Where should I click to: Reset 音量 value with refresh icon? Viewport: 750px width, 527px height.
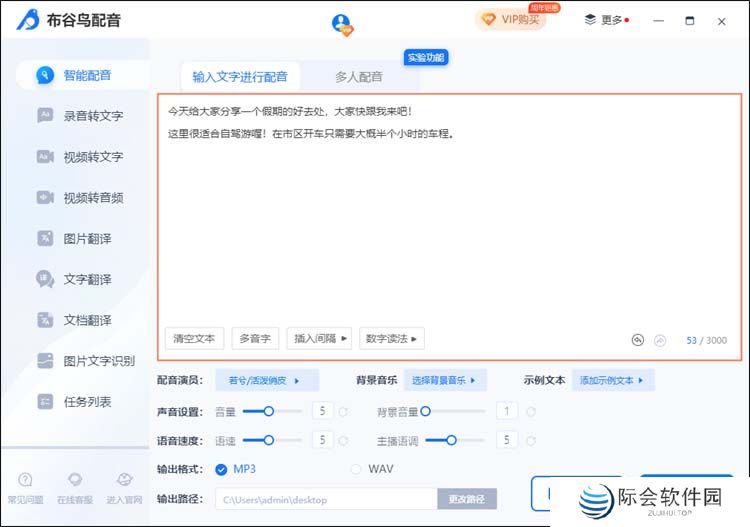[x=343, y=411]
